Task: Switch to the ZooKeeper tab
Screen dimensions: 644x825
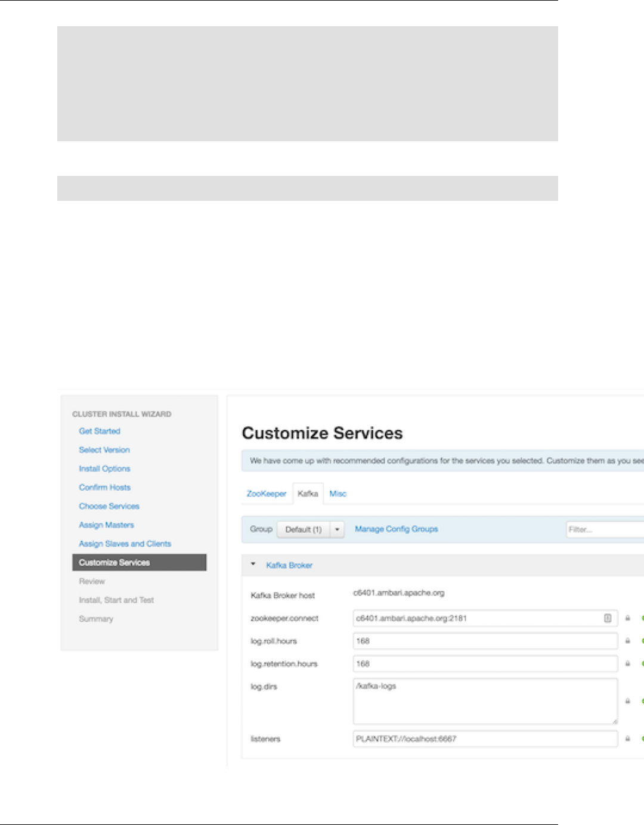Action: (x=267, y=494)
